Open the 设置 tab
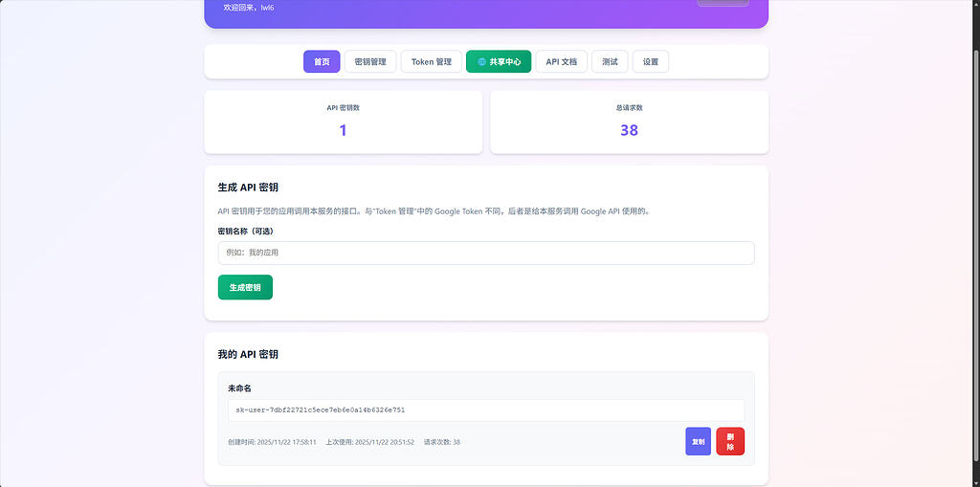This screenshot has height=487, width=980. 651,62
